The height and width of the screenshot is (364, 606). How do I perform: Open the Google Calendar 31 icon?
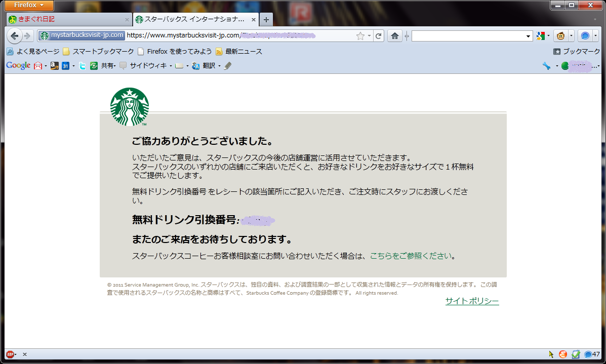[65, 66]
